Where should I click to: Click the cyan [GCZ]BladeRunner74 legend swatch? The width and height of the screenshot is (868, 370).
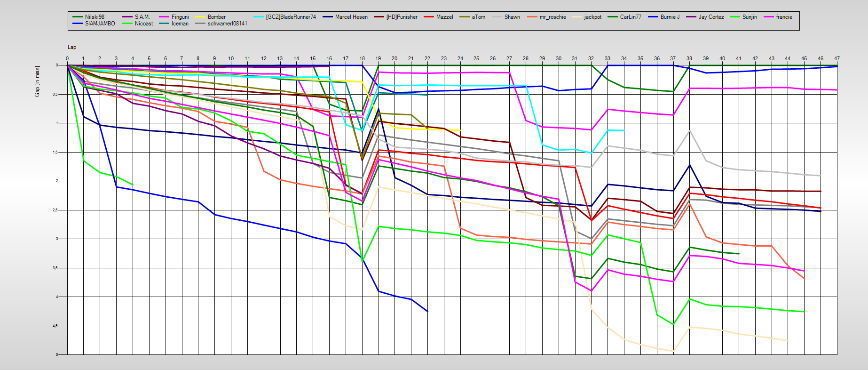pos(259,17)
